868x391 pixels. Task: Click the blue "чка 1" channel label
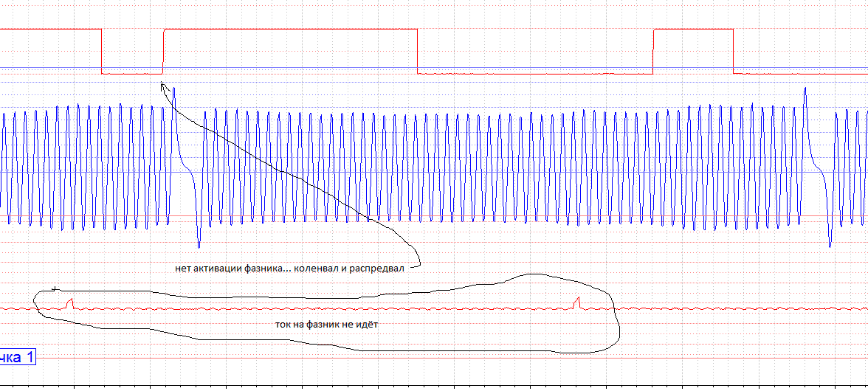(18, 357)
